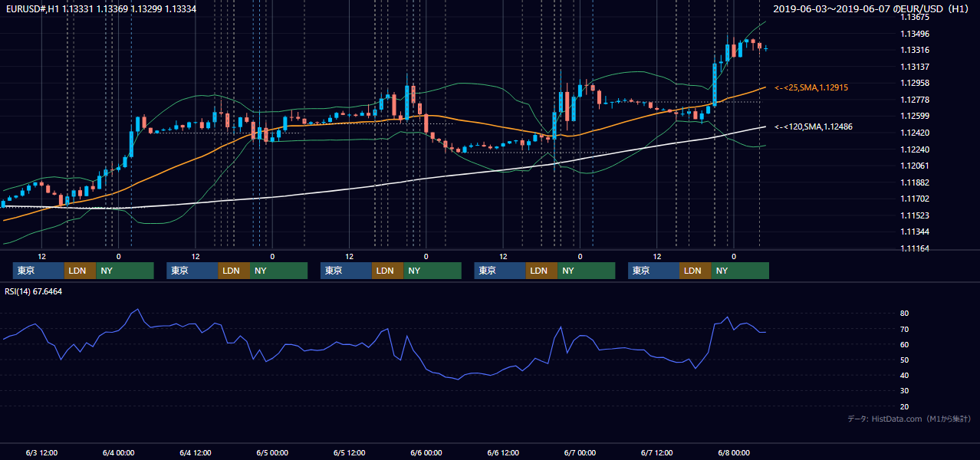The width and height of the screenshot is (980, 460).
Task: Click the 6/8 00:00 time axis label
Action: click(x=734, y=452)
